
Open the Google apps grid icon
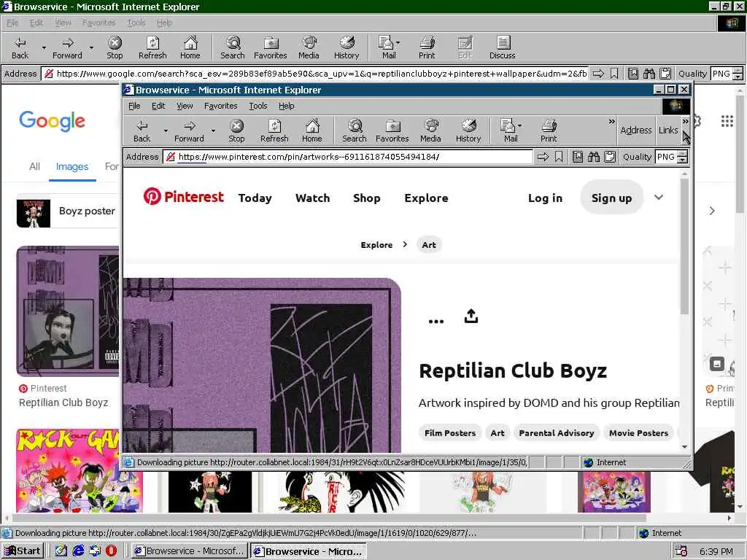(x=727, y=121)
